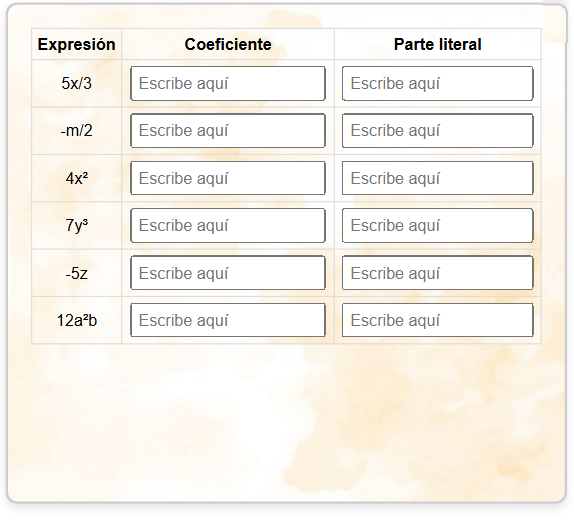Screen dimensions: 574x523
Task: Select the Coeficiente box for 4x²
Action: [228, 178]
